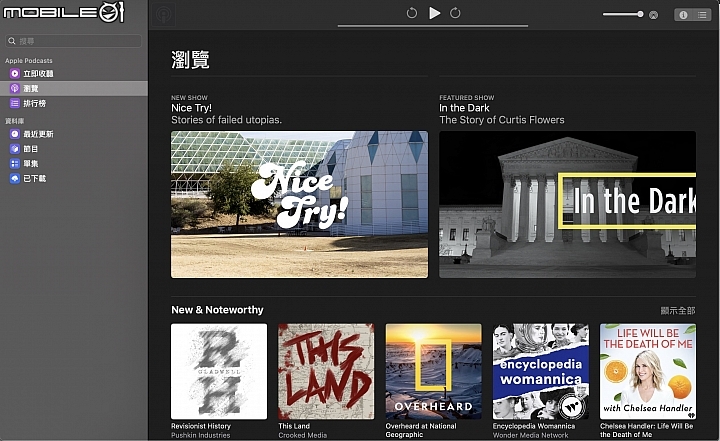Image resolution: width=720 pixels, height=441 pixels.
Task: Click the skip forward button in the player
Action: (x=455, y=13)
